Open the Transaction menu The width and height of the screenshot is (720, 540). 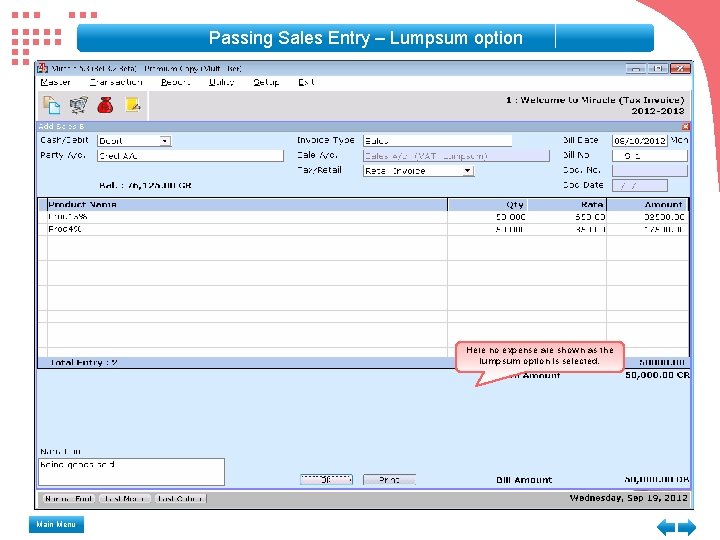pyautogui.click(x=116, y=82)
